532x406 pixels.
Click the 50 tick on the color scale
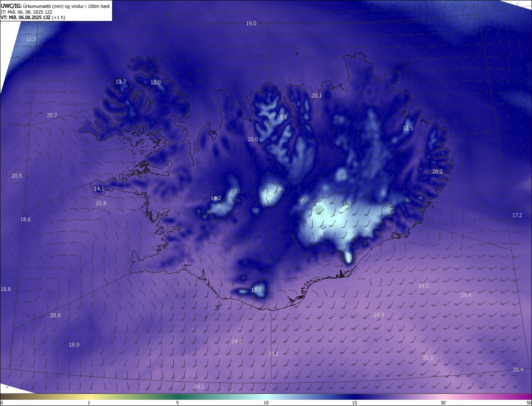(x=529, y=403)
